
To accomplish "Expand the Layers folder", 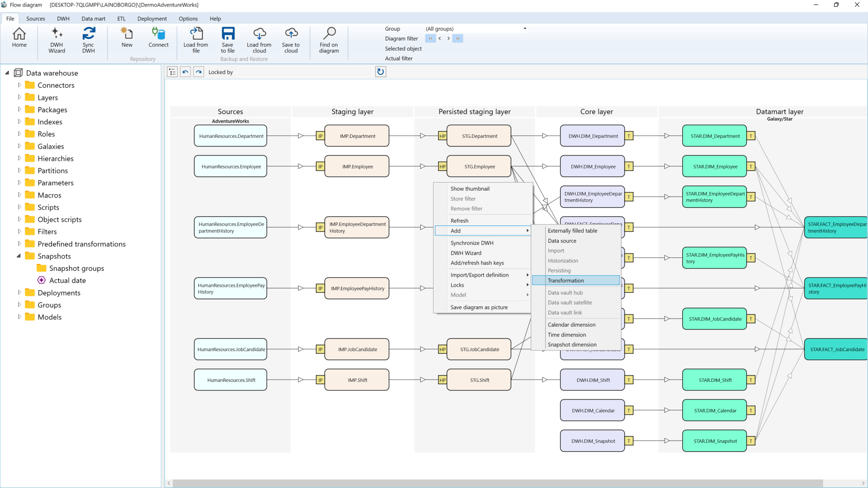I will [x=19, y=97].
